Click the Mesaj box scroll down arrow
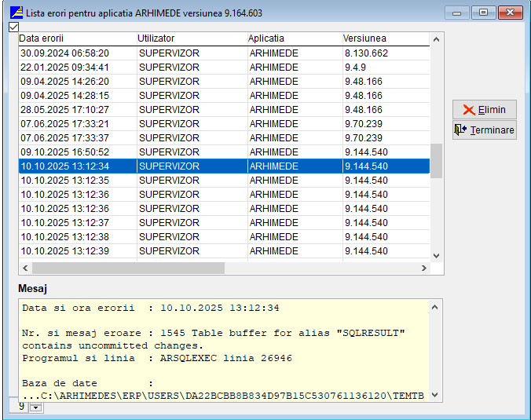 (x=435, y=395)
